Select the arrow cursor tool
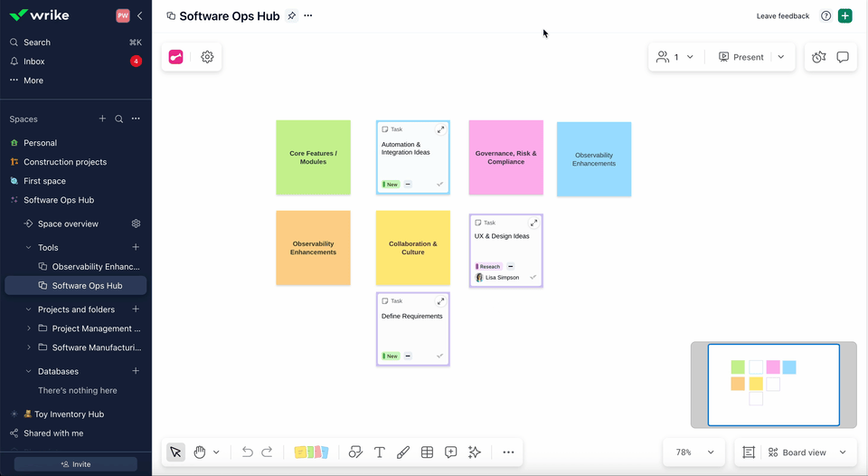The height and width of the screenshot is (476, 868). pyautogui.click(x=175, y=452)
